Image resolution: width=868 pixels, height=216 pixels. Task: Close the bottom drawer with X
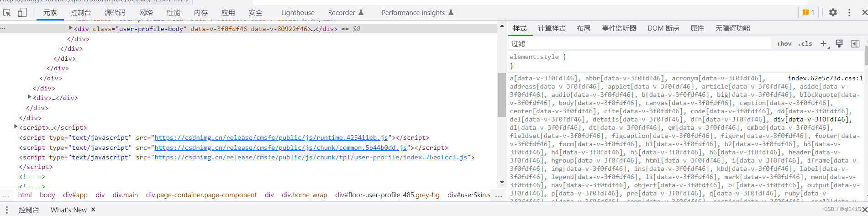(864, 210)
